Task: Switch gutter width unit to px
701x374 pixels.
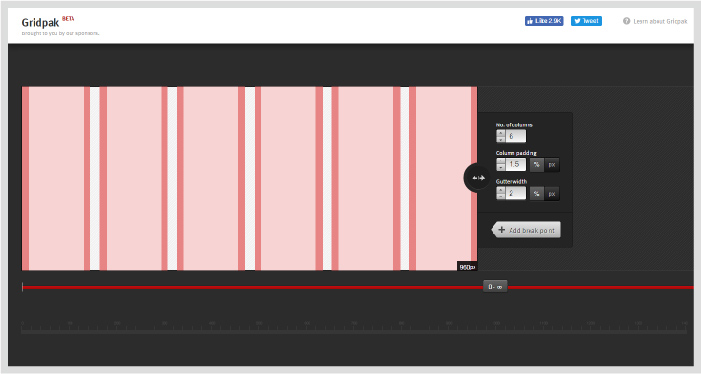Action: (552, 193)
